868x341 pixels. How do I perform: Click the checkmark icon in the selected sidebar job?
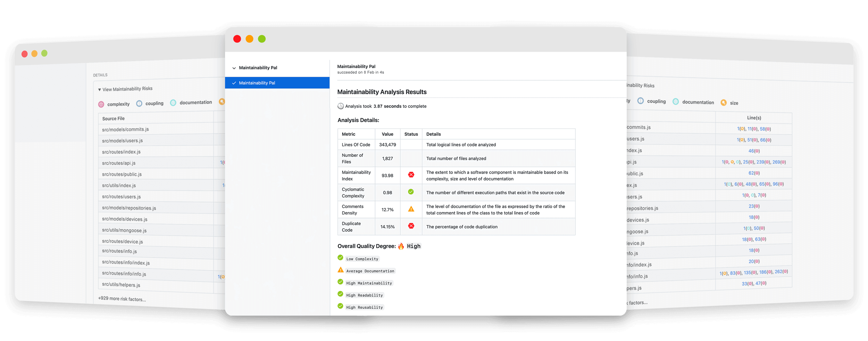point(234,83)
